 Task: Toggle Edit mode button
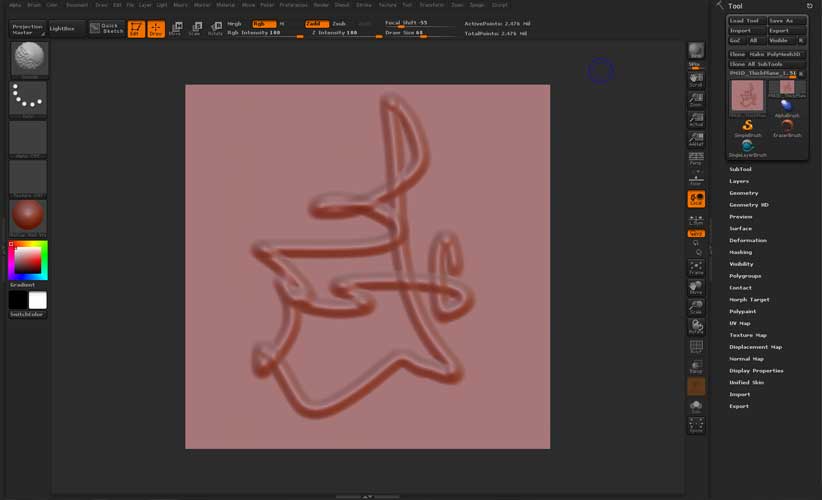(x=136, y=29)
